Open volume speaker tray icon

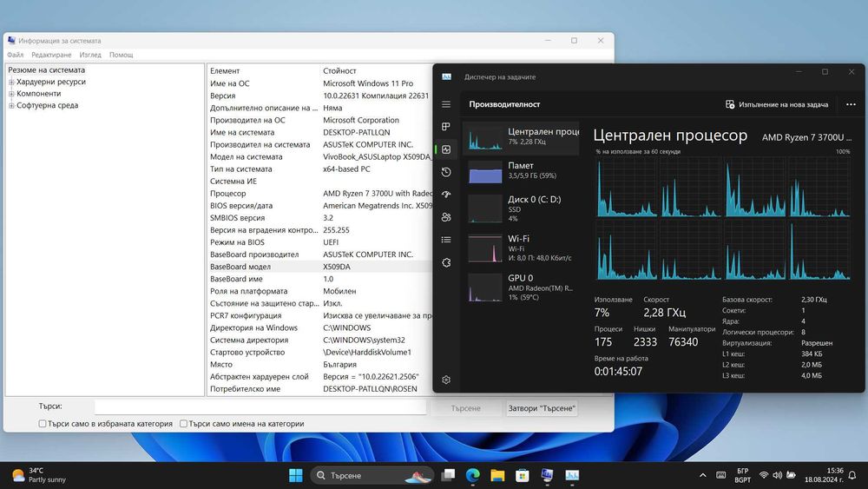click(x=777, y=475)
